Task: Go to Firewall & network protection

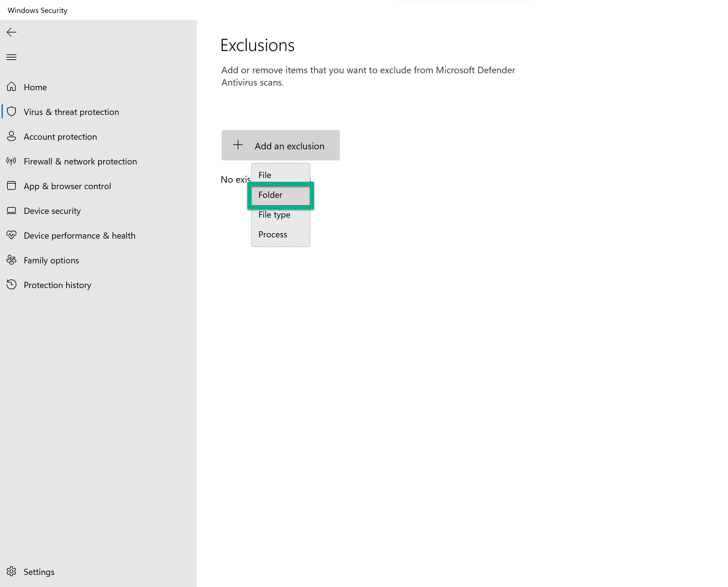Action: (80, 161)
